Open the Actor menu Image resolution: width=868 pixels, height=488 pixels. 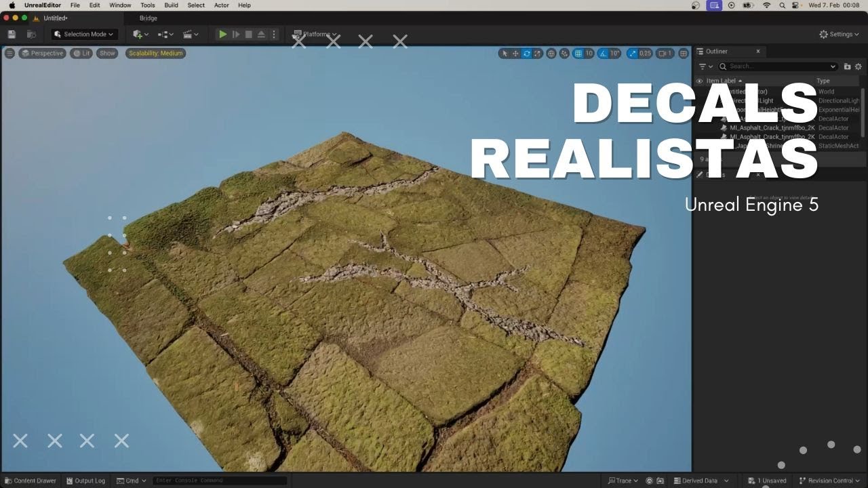222,5
